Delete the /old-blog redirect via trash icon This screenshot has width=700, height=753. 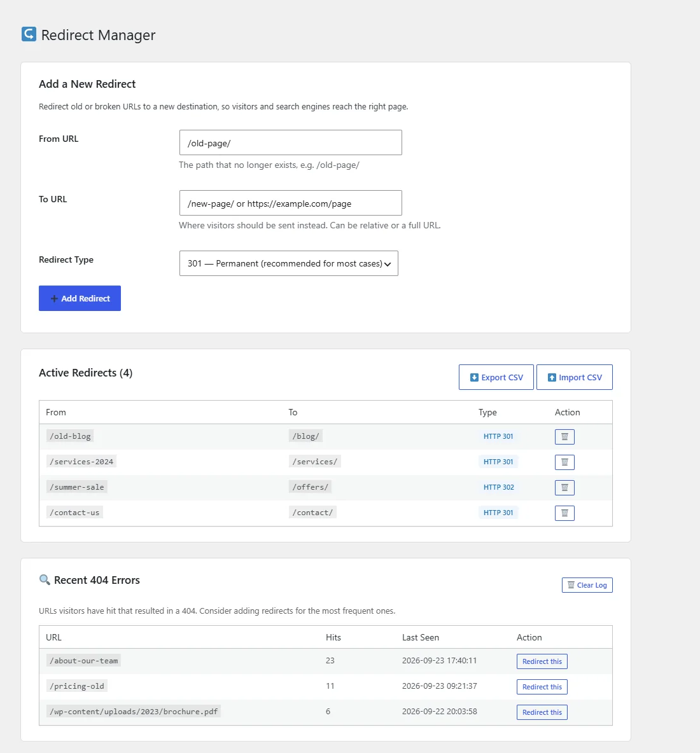click(564, 436)
